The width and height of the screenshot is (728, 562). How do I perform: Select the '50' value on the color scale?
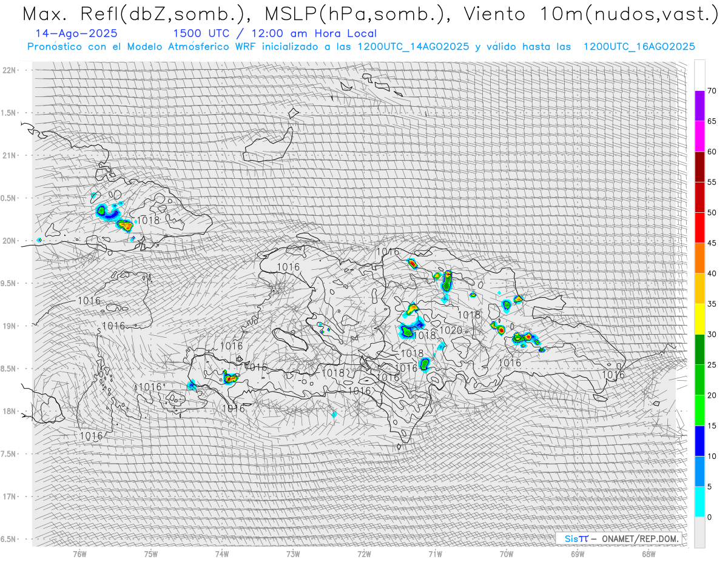point(712,213)
